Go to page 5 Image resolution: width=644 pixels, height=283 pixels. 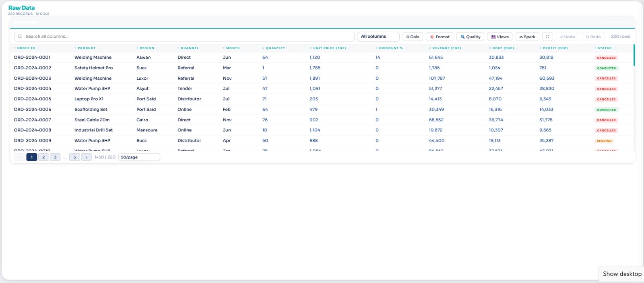(x=74, y=157)
